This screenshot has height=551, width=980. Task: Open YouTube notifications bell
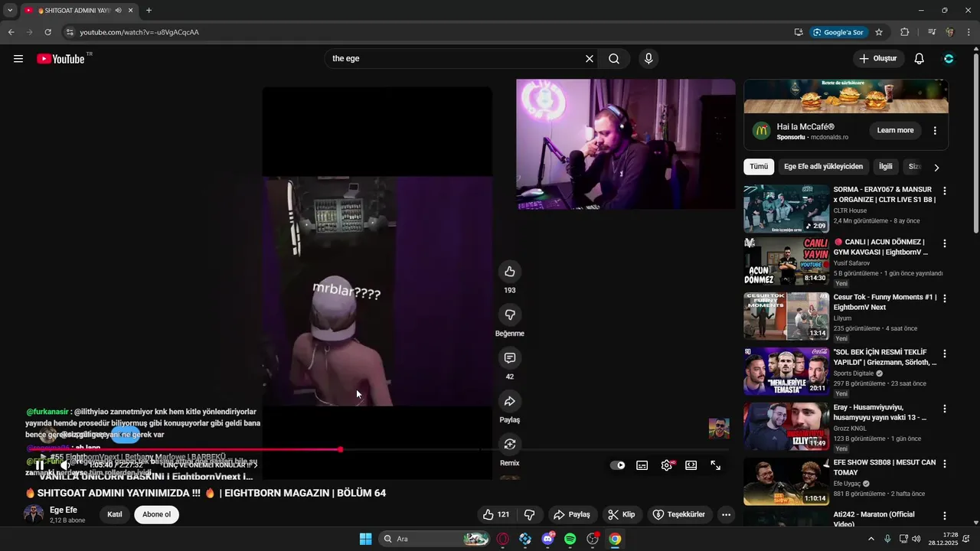pyautogui.click(x=920, y=59)
